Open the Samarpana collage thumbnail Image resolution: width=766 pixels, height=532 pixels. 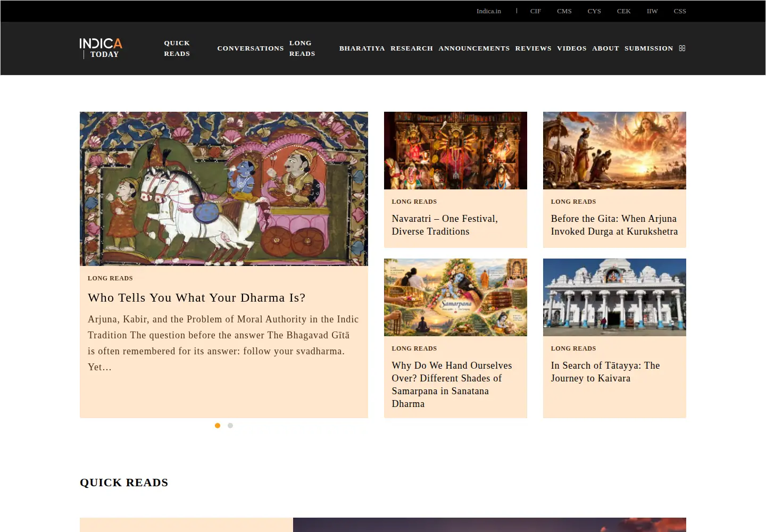(455, 297)
